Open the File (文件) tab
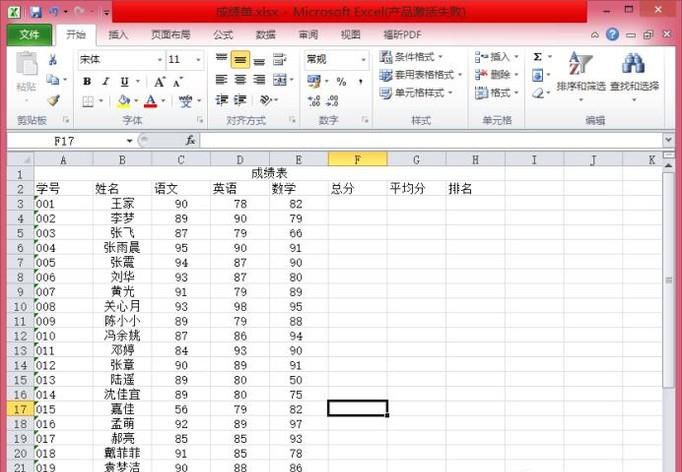The height and width of the screenshot is (472, 682). [29, 34]
